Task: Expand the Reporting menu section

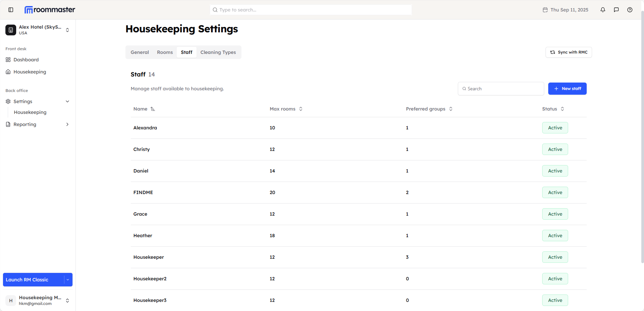Action: 67,124
